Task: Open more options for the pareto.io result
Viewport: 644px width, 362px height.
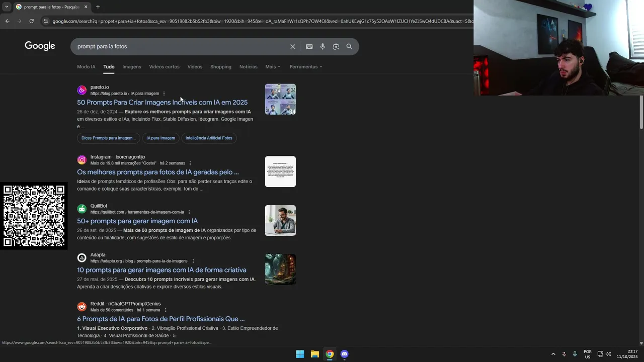Action: click(x=164, y=94)
